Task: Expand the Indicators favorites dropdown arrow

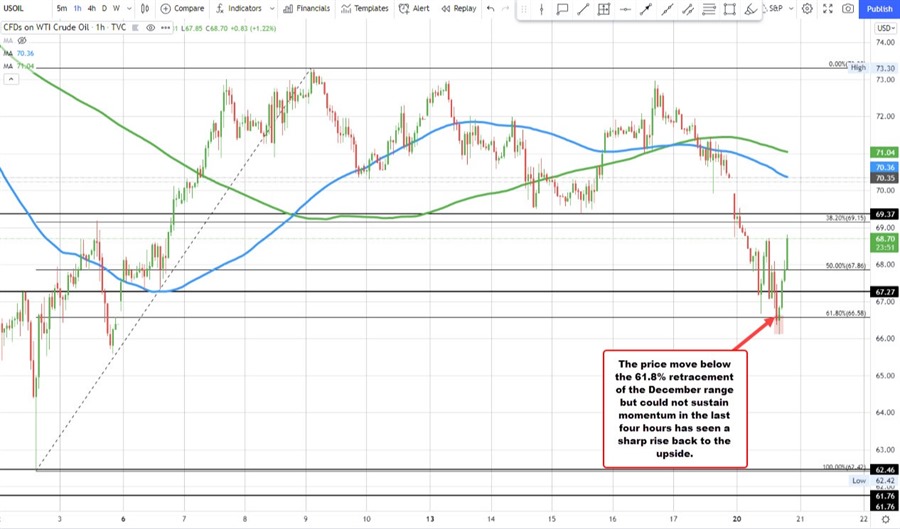Action: [x=272, y=9]
